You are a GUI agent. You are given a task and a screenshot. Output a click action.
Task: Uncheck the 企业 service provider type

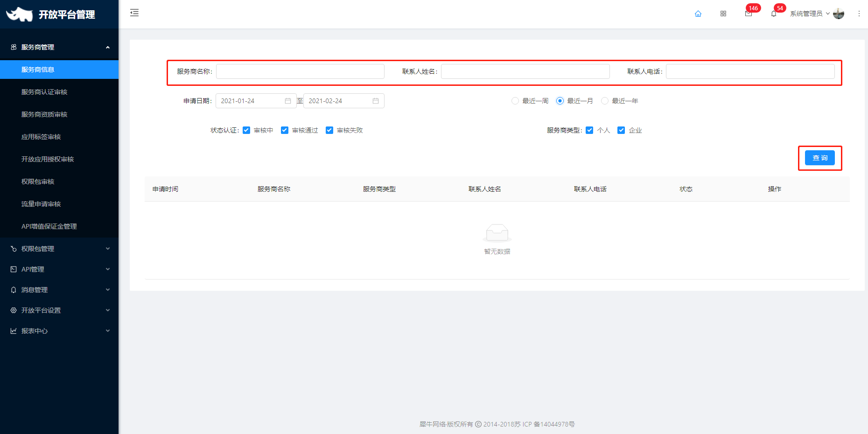(x=621, y=130)
